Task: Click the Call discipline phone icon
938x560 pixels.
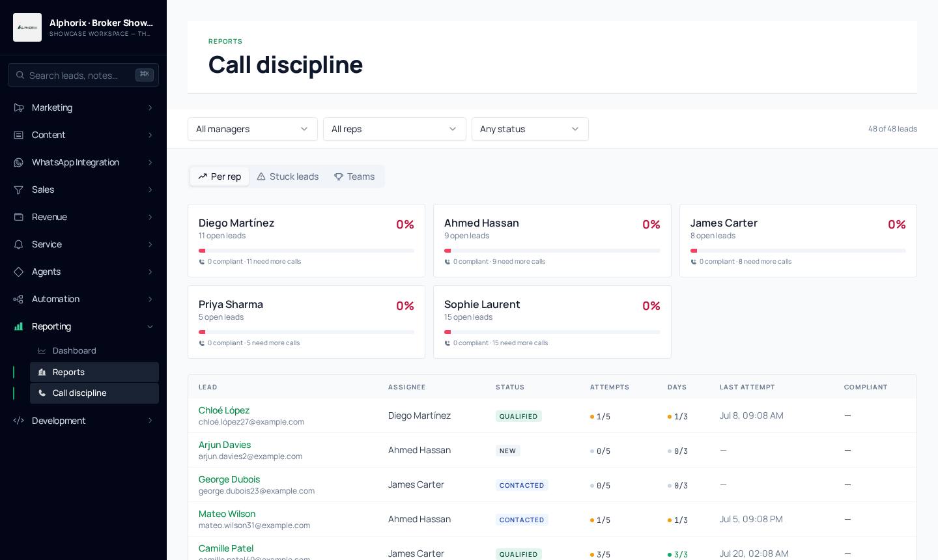Action: [x=42, y=393]
